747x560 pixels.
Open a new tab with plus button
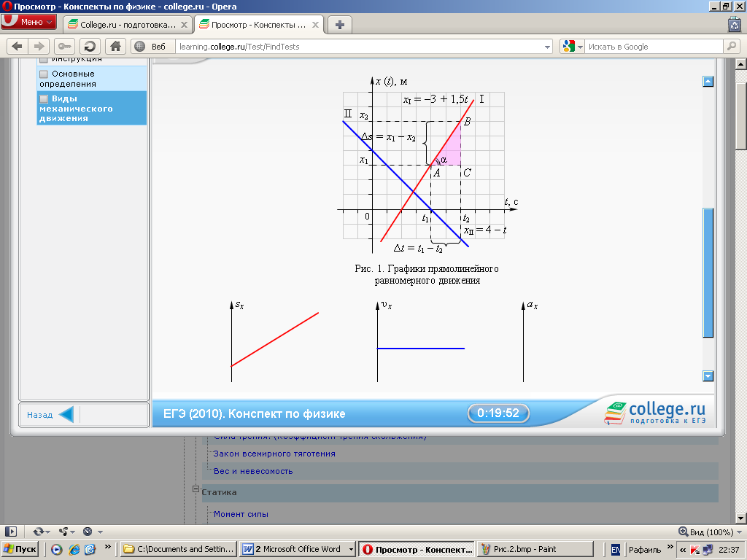point(340,25)
